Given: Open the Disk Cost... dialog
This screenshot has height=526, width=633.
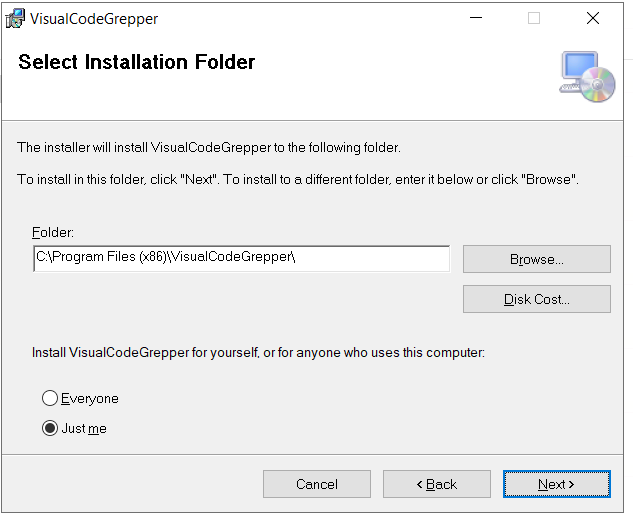Looking at the screenshot, I should (537, 299).
